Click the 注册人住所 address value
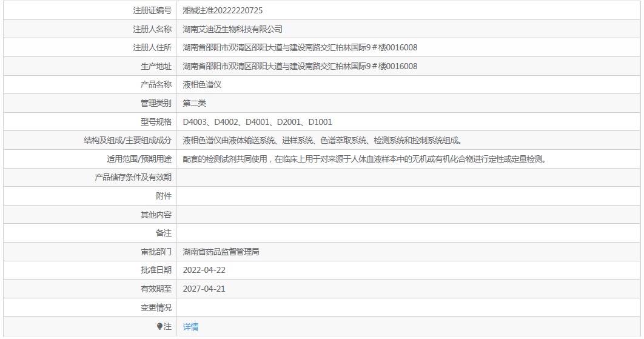Screen dimensions: 644x339 300,48
